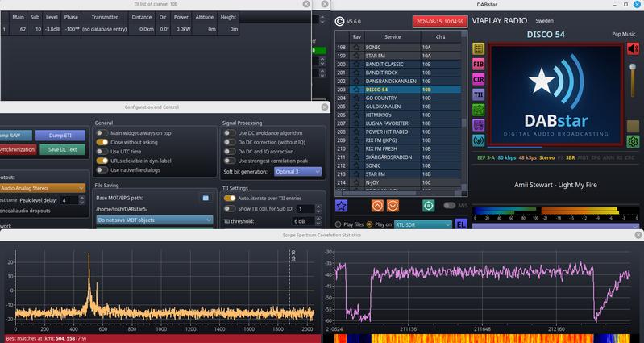Click the copyright icon next to V5.6.0
This screenshot has height=343, width=644.
click(x=339, y=21)
